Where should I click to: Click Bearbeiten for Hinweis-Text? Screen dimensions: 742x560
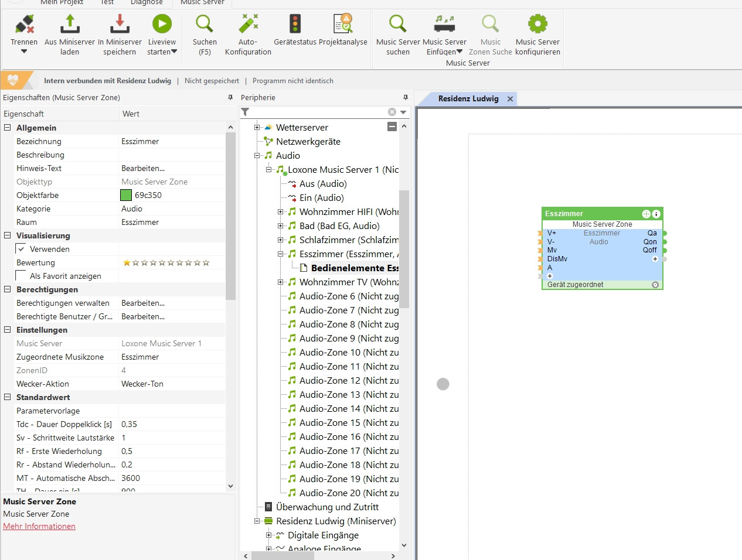143,168
